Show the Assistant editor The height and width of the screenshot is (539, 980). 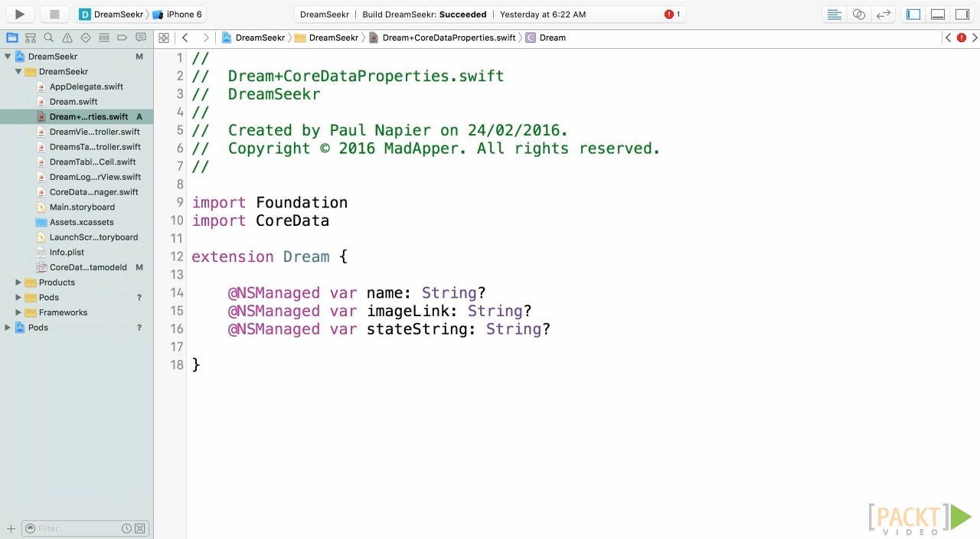click(x=859, y=14)
